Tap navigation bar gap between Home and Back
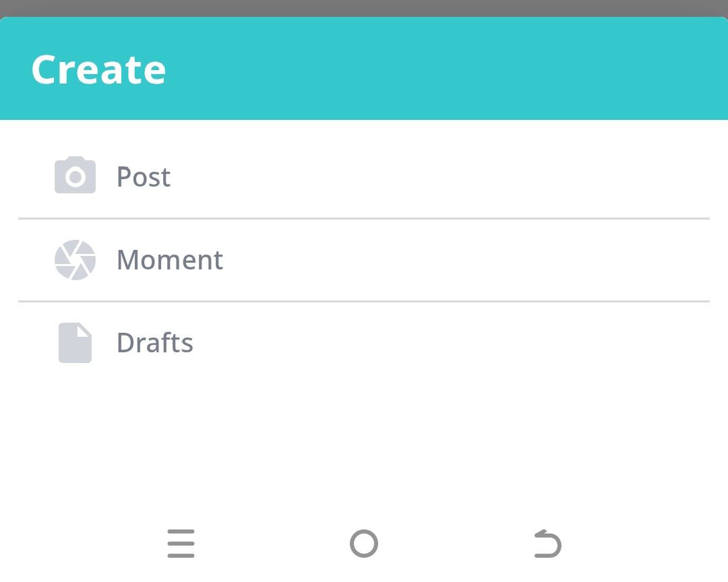The width and height of the screenshot is (728, 582). [456, 544]
